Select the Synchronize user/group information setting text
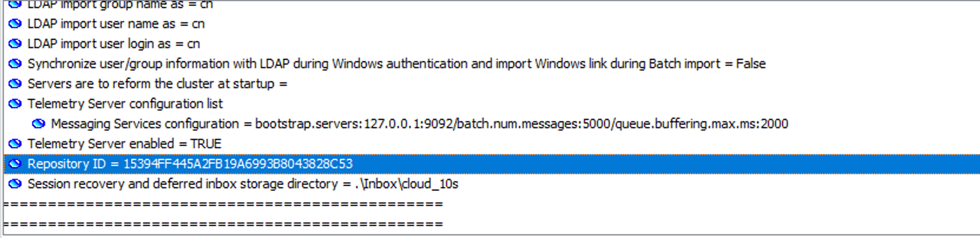 pos(396,64)
